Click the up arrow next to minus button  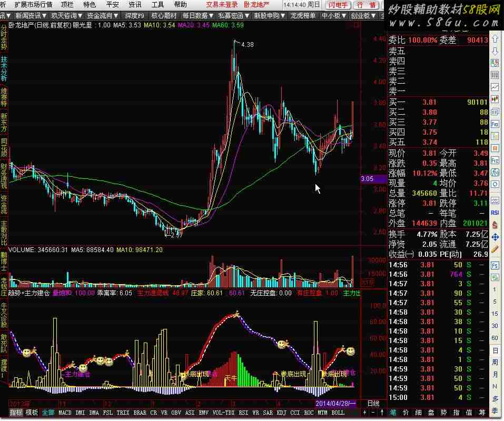[381, 413]
